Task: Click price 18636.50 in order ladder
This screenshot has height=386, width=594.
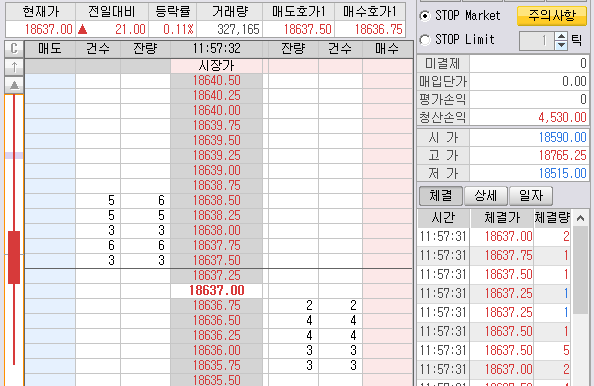Action: [216, 320]
